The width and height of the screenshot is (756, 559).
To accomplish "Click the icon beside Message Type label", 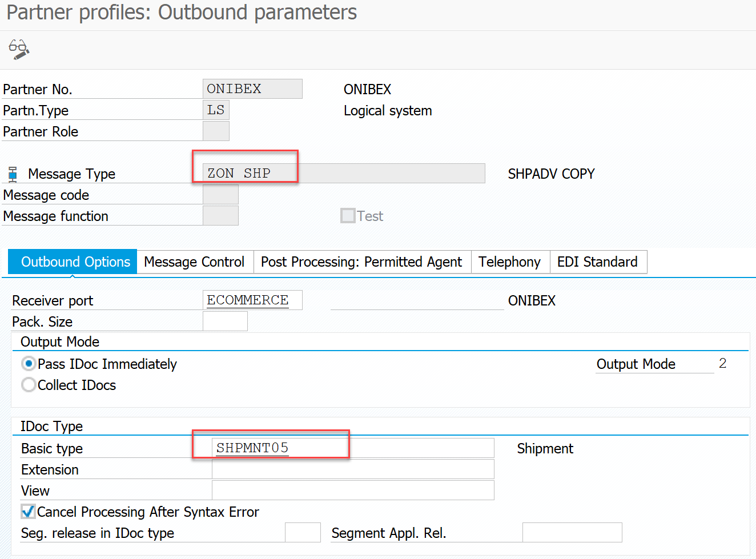I will coord(13,174).
